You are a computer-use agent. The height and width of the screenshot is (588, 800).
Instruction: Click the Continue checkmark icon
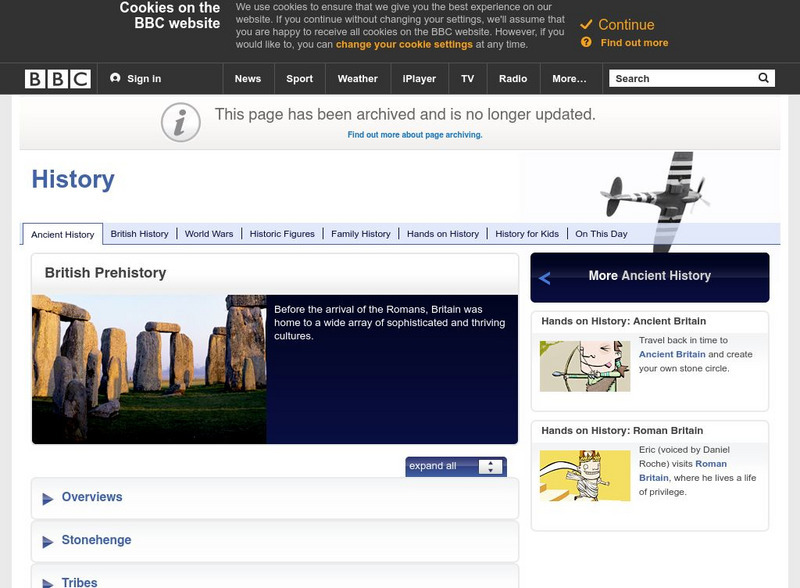tap(586, 24)
